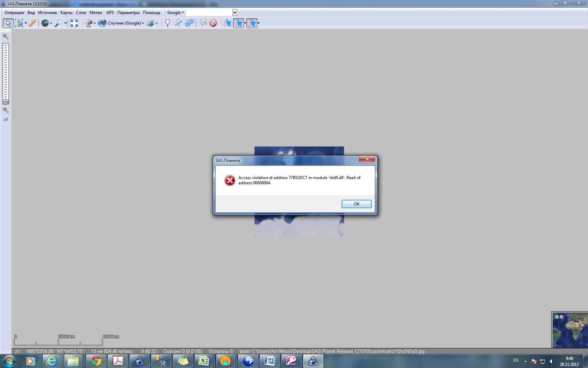The width and height of the screenshot is (588, 368).
Task: Open the Операции menu
Action: (x=14, y=13)
